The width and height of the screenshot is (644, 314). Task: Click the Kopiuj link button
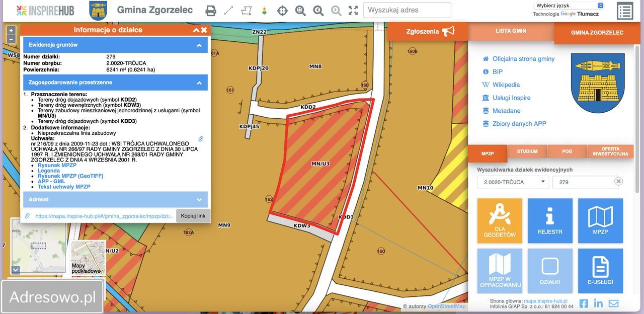pos(193,216)
